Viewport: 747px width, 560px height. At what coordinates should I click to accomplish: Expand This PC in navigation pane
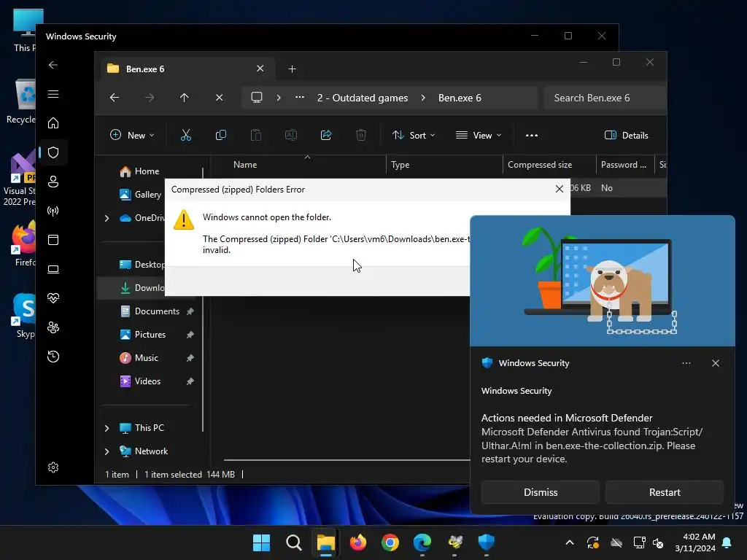[x=107, y=428]
